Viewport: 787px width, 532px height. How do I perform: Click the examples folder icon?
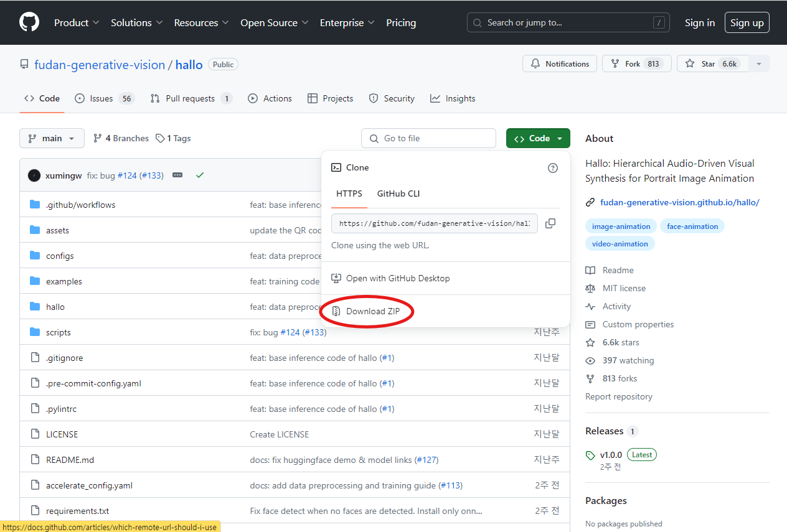point(35,281)
